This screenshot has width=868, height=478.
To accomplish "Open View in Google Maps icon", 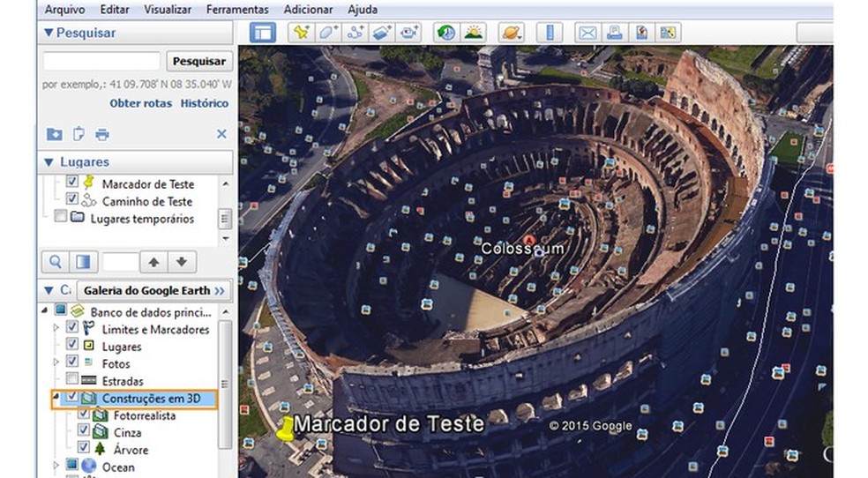I will 668,33.
